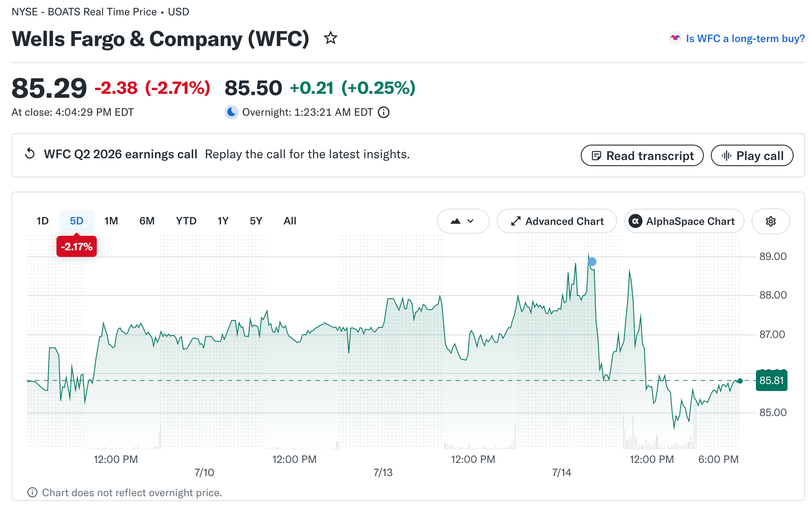Switch chart to 6M range
Screen dimensions: 812x512
147,221
